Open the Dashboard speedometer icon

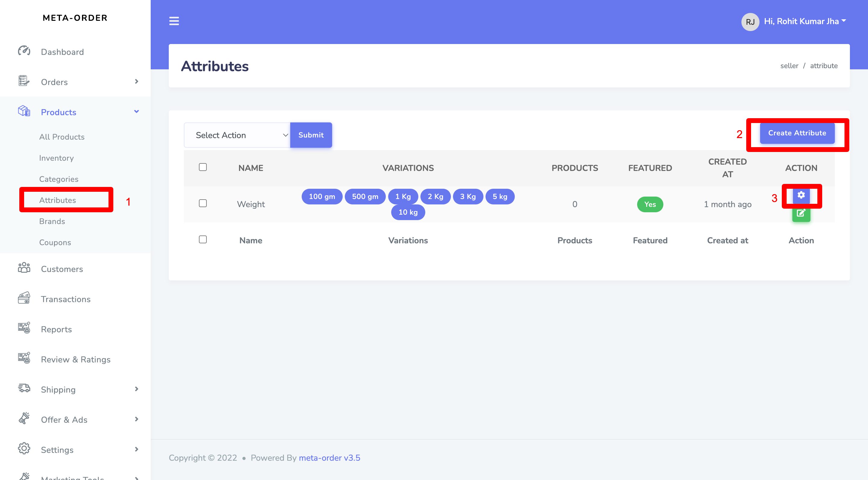24,51
